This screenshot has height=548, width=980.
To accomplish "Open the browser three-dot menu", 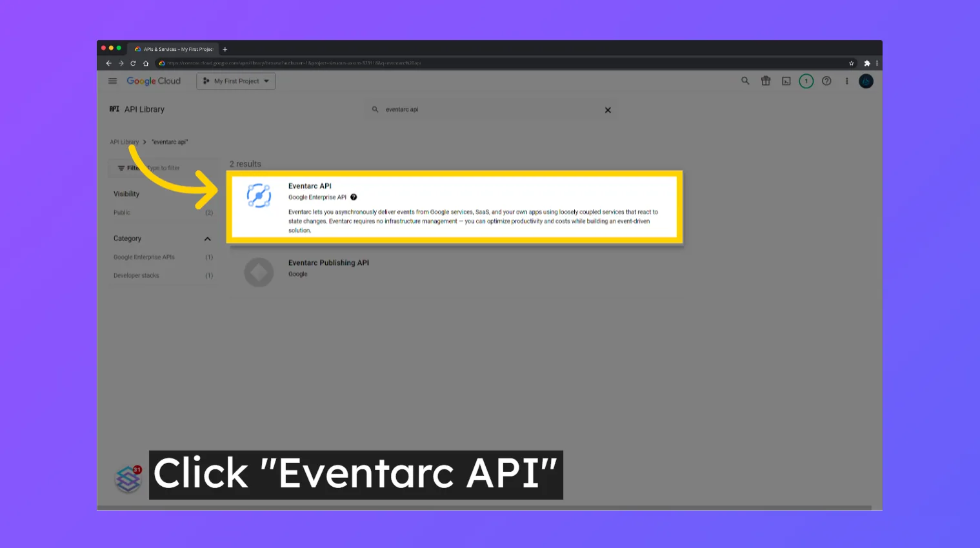I will [877, 63].
